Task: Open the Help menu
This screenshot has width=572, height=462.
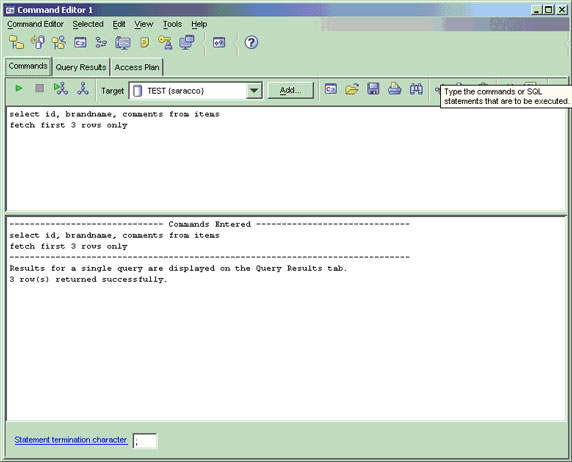Action: (199, 24)
